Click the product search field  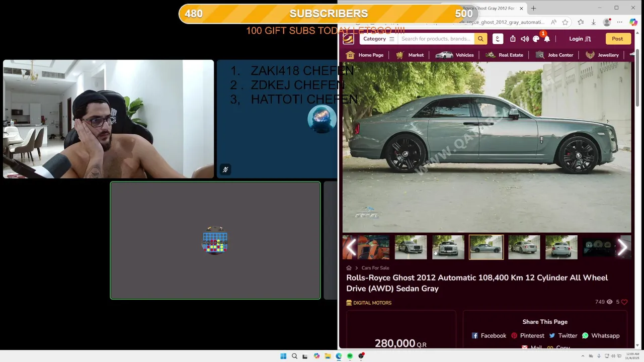point(436,39)
